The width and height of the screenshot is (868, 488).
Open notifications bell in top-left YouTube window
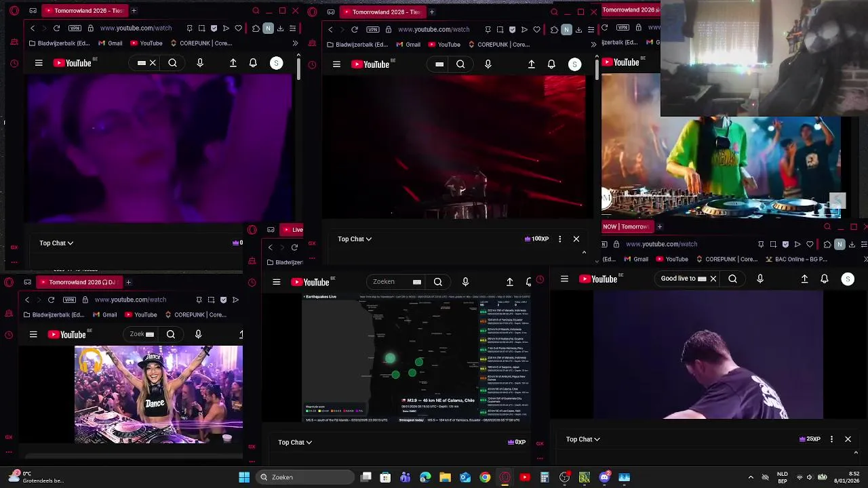pos(253,63)
